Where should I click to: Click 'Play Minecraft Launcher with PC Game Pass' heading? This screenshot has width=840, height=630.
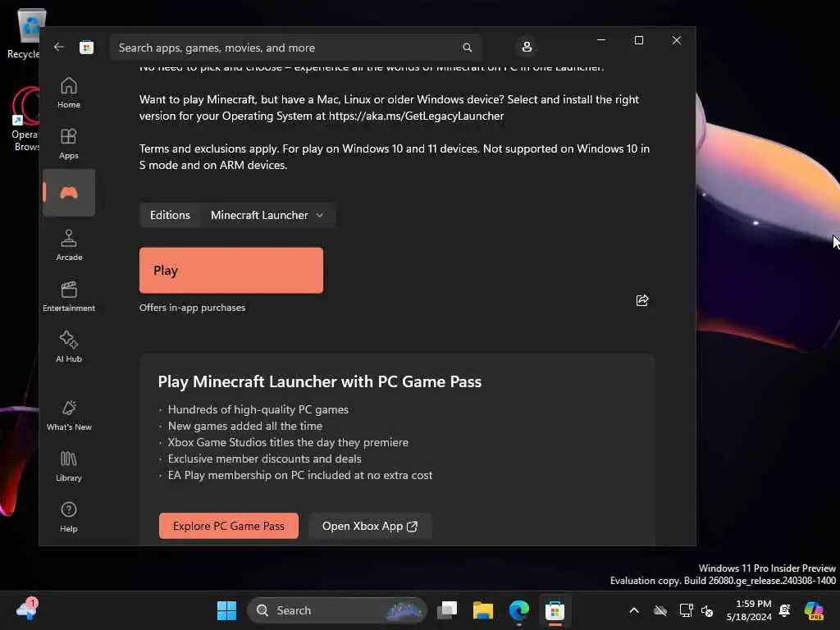tap(320, 381)
